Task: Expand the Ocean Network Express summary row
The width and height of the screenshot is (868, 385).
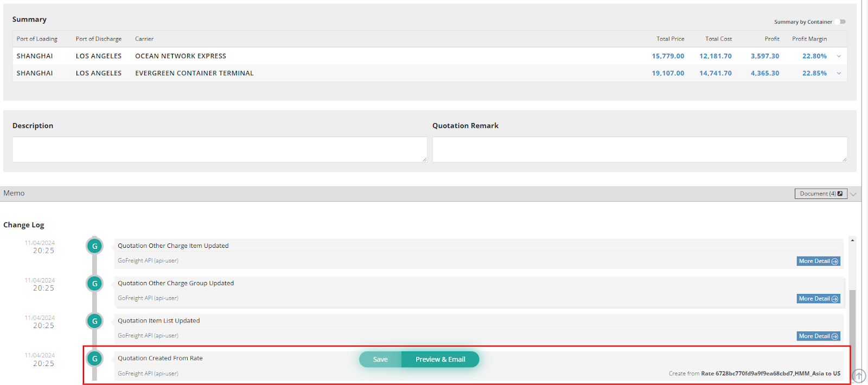Action: point(839,56)
